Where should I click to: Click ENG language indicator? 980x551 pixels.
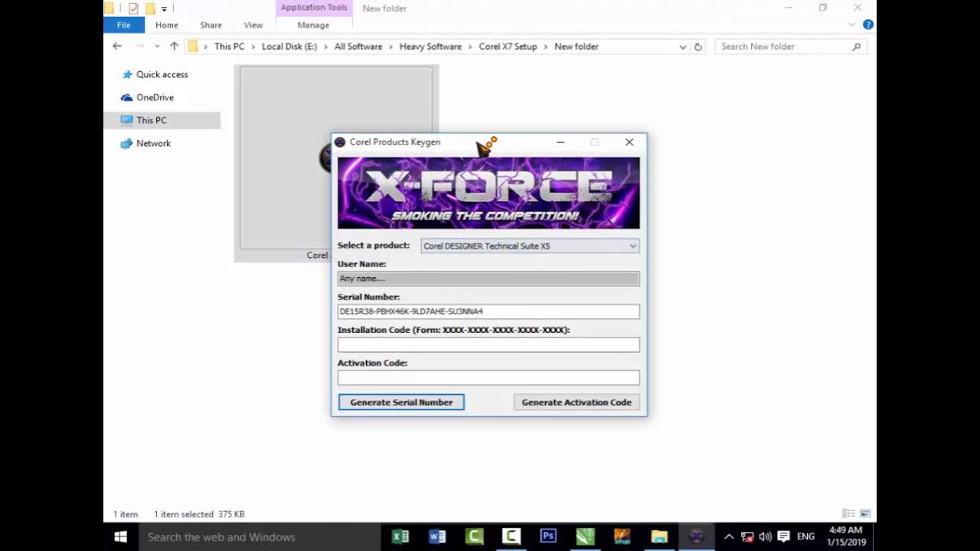pos(805,536)
